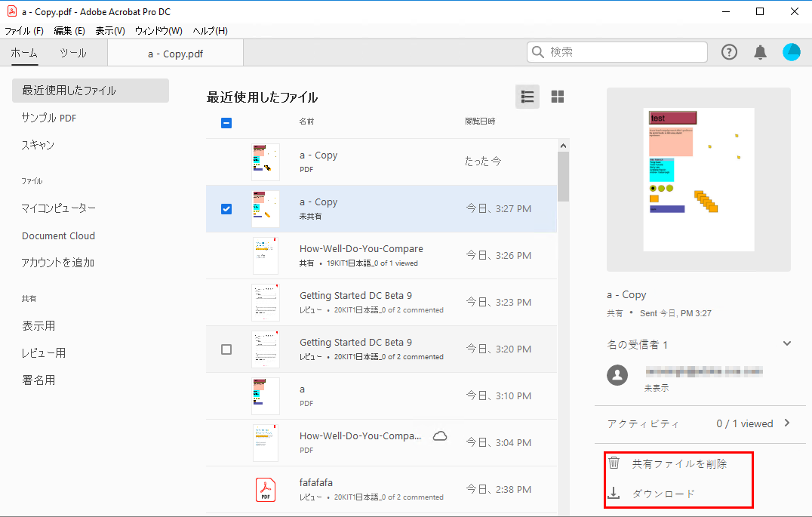Click アカウントを追加 in sidebar
The width and height of the screenshot is (812, 517).
coord(57,263)
